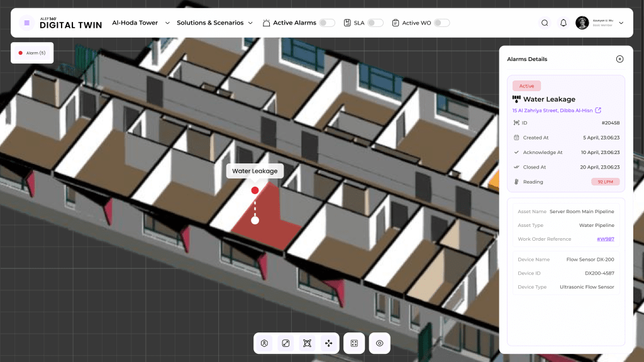Turn on the SLA switch

pos(375,23)
